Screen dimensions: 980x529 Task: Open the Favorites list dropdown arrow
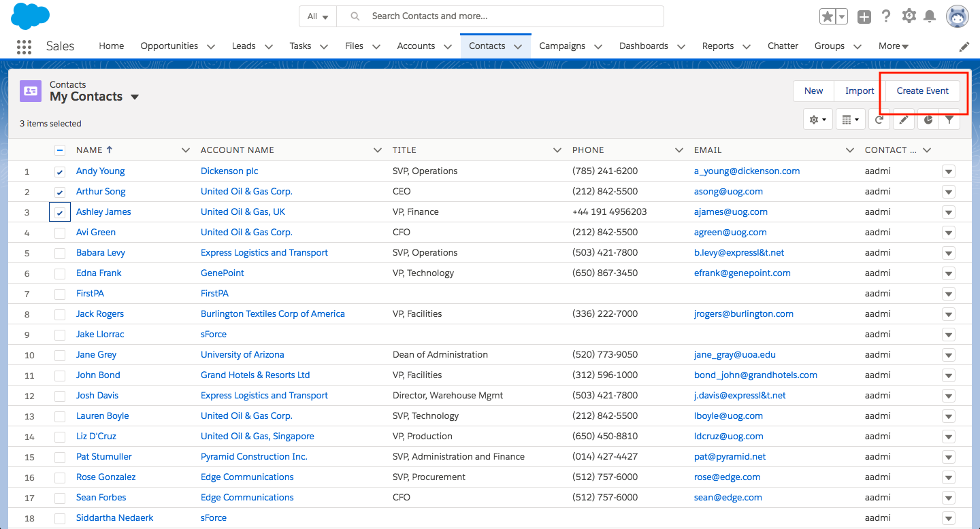pos(842,17)
